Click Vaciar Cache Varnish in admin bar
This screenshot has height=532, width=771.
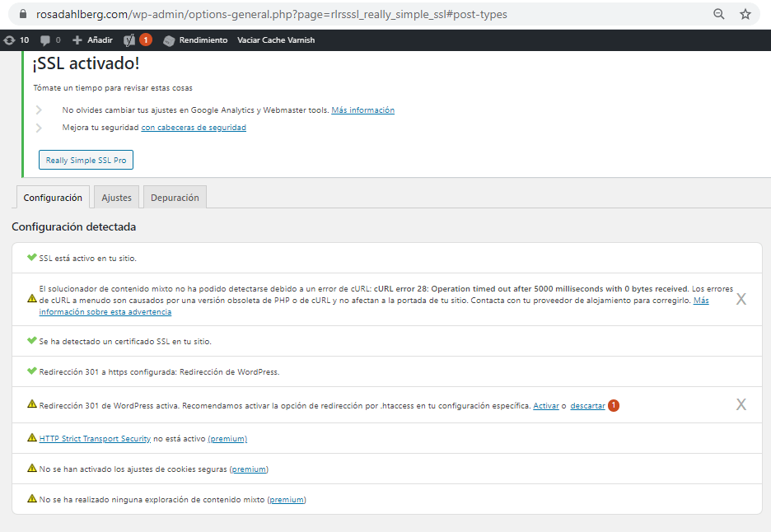(x=276, y=40)
